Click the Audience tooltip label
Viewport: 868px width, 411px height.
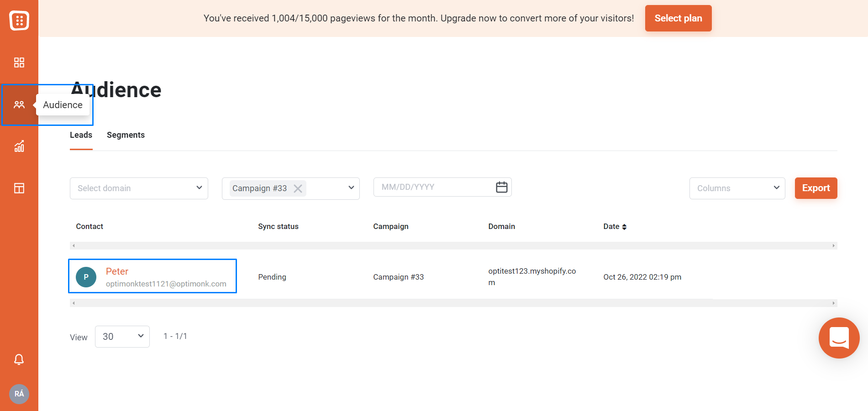[x=63, y=105]
